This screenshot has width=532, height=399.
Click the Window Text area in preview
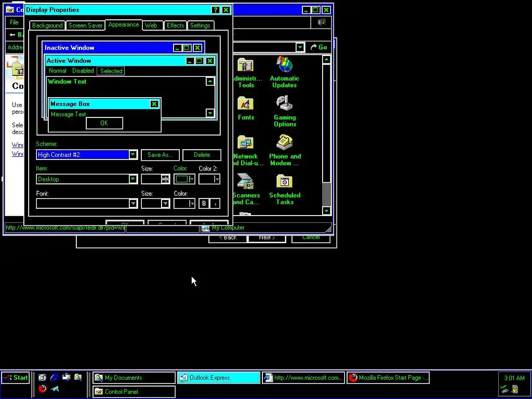click(x=67, y=82)
